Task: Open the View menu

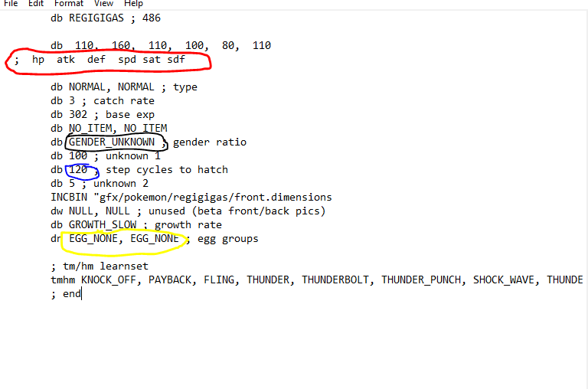Action: (103, 3)
